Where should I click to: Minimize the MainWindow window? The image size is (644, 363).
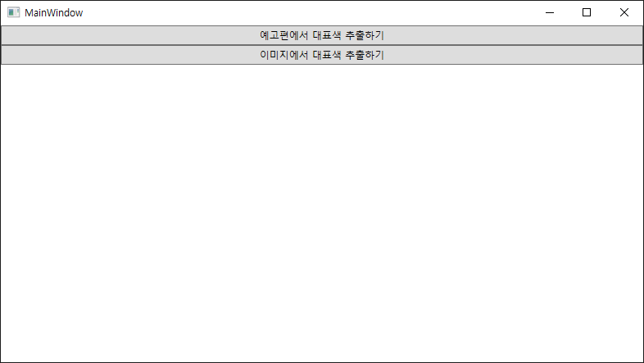click(x=550, y=13)
